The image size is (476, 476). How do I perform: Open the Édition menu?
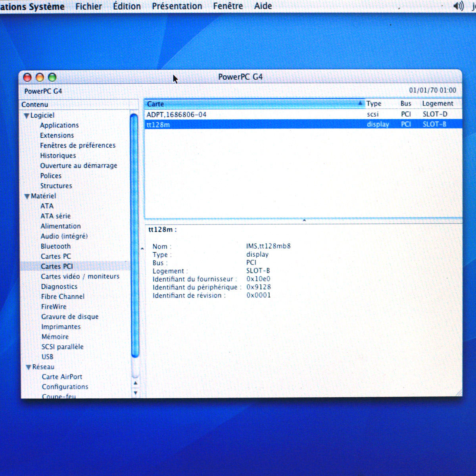[x=127, y=6]
